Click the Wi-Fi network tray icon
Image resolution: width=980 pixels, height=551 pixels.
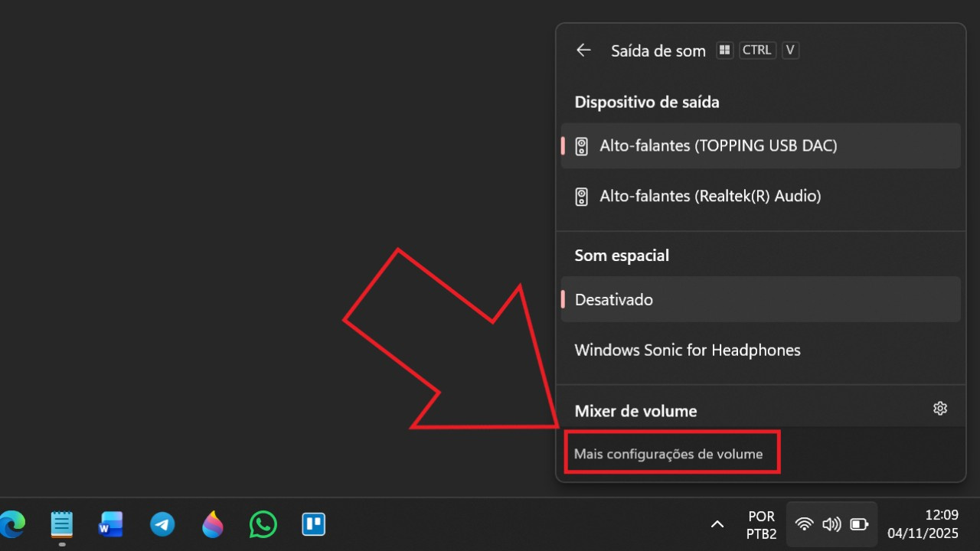(x=804, y=524)
